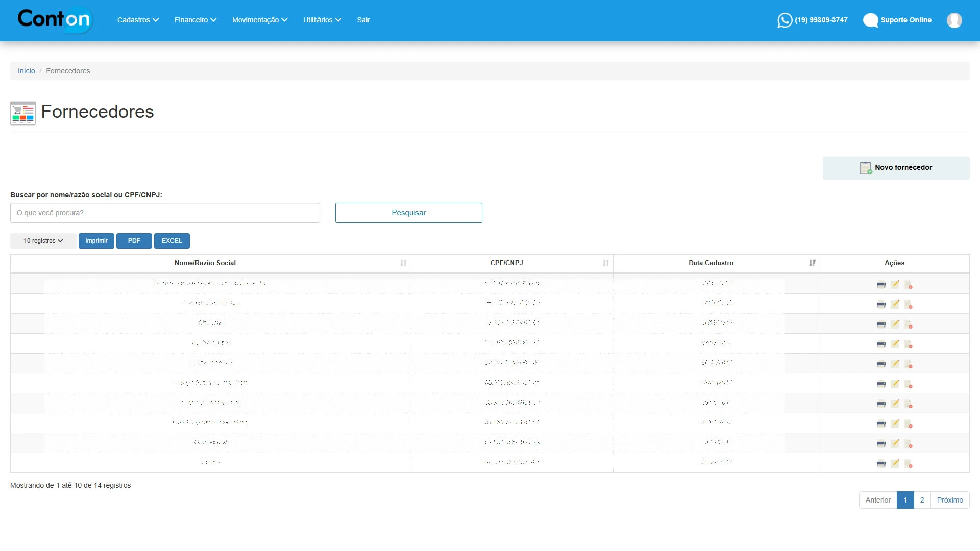The width and height of the screenshot is (980, 551).
Task: Click the edit icon in the last supplier row
Action: pos(895,463)
